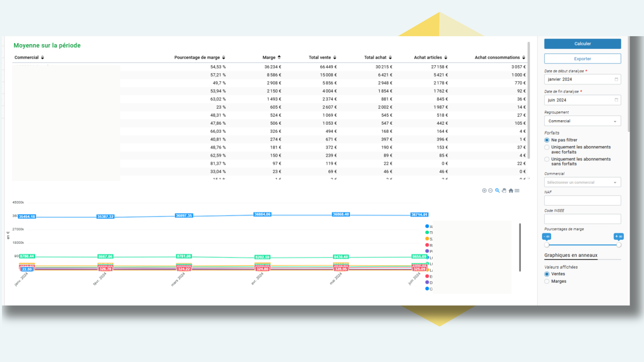
Task: Choose Ventes as displayed values
Action: (x=547, y=274)
